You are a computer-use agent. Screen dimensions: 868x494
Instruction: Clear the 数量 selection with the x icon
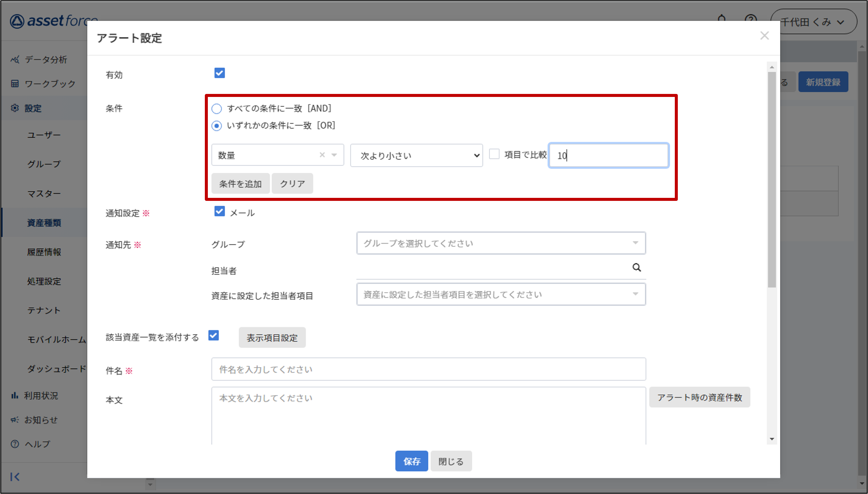tap(322, 155)
